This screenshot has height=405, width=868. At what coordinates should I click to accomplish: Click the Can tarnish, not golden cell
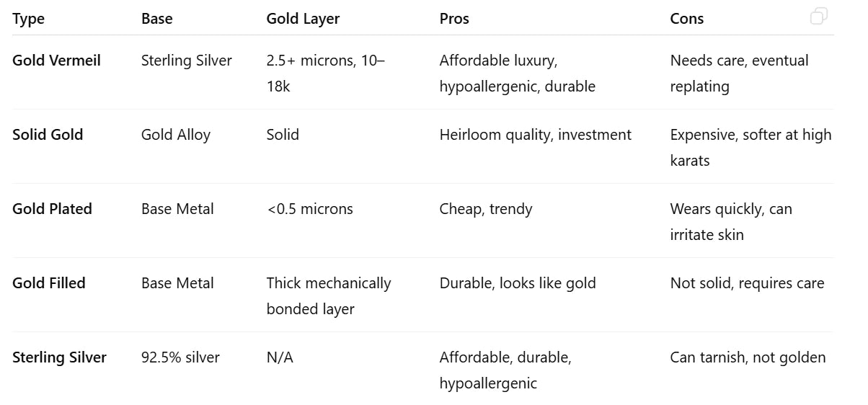(x=748, y=357)
